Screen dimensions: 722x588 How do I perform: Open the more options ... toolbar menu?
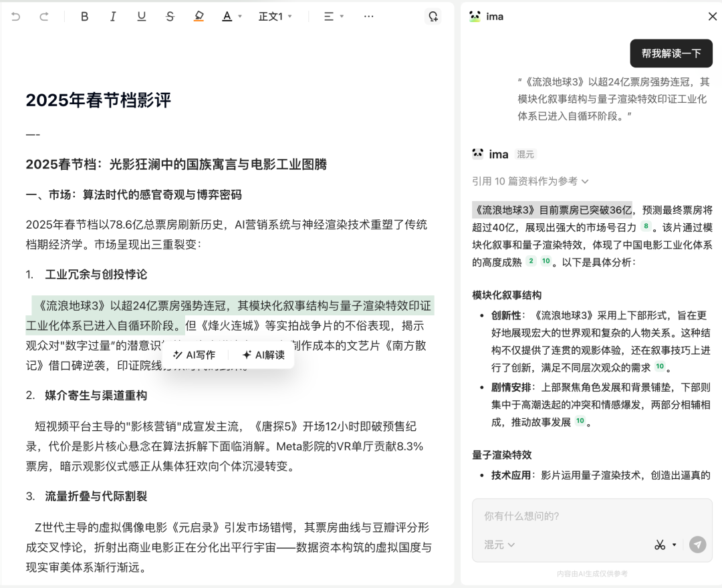pos(368,16)
